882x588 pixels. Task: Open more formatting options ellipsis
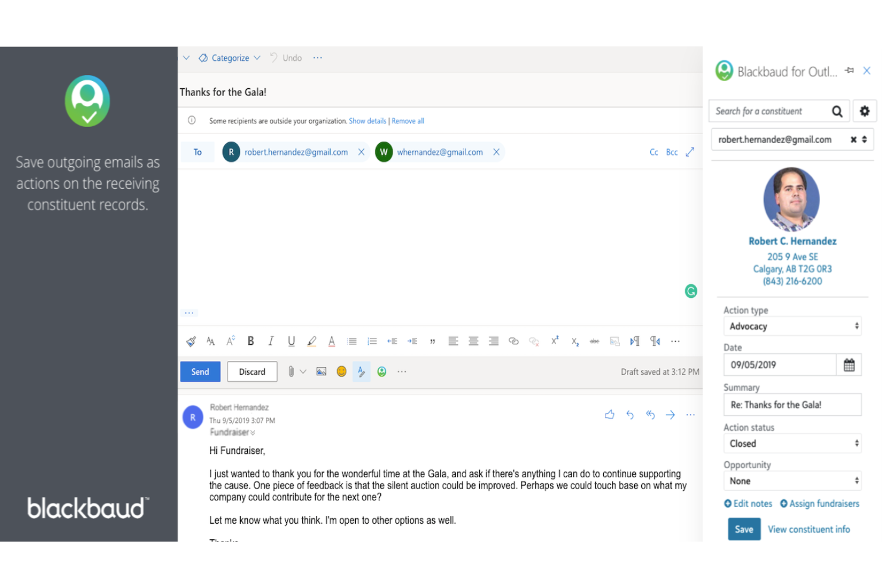tap(675, 341)
